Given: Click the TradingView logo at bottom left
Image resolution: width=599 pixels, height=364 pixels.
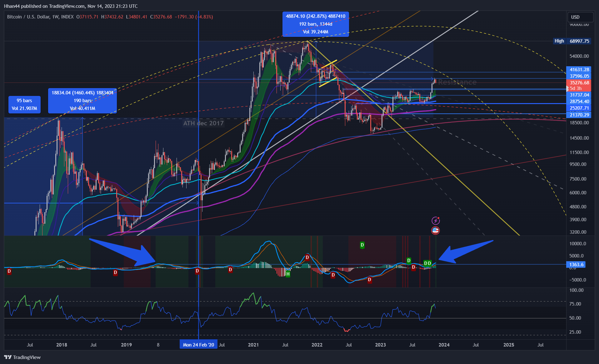Looking at the screenshot, I should coord(22,357).
